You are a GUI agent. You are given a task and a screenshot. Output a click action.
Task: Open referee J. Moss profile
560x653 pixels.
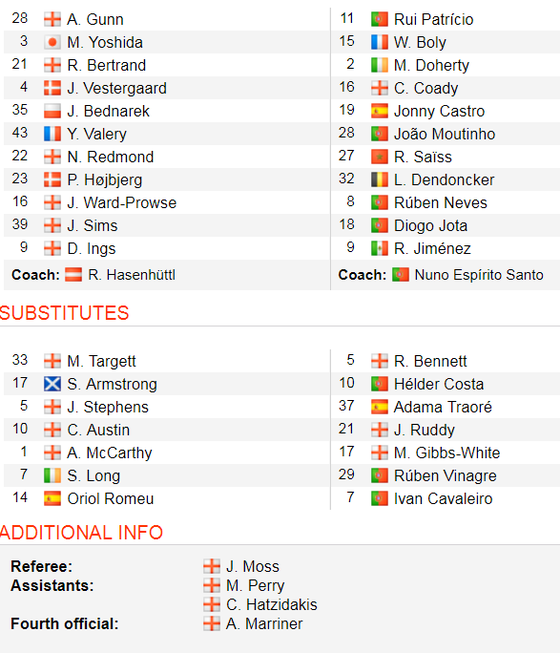[252, 566]
